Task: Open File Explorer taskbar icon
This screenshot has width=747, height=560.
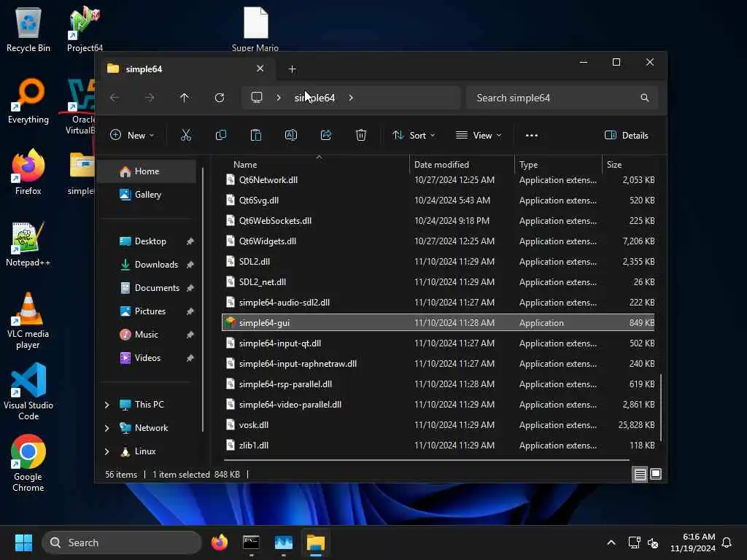Action: tap(315, 542)
